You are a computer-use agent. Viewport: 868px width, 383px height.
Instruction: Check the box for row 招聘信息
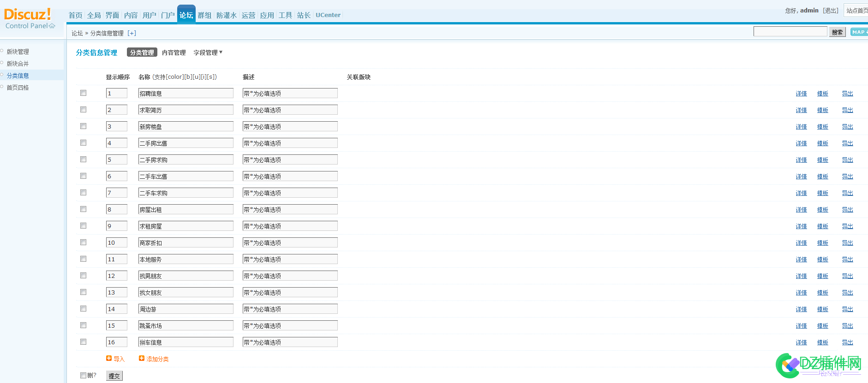[84, 93]
